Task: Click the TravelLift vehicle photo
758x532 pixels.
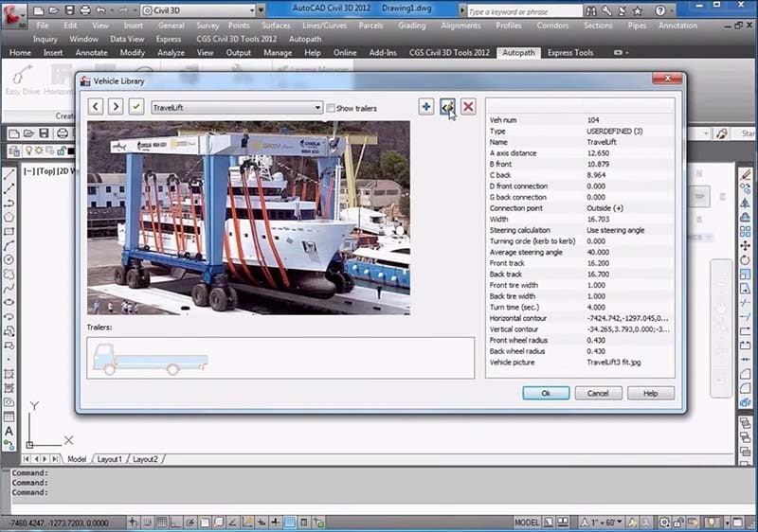Action: pyautogui.click(x=248, y=218)
